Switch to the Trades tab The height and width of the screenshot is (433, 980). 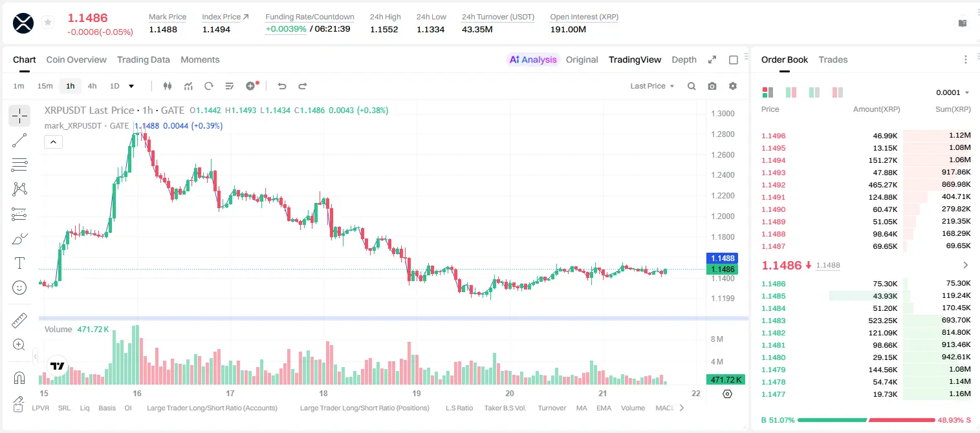pos(833,59)
